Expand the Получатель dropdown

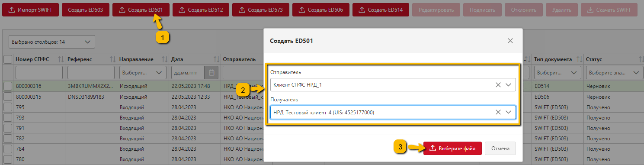click(x=509, y=112)
